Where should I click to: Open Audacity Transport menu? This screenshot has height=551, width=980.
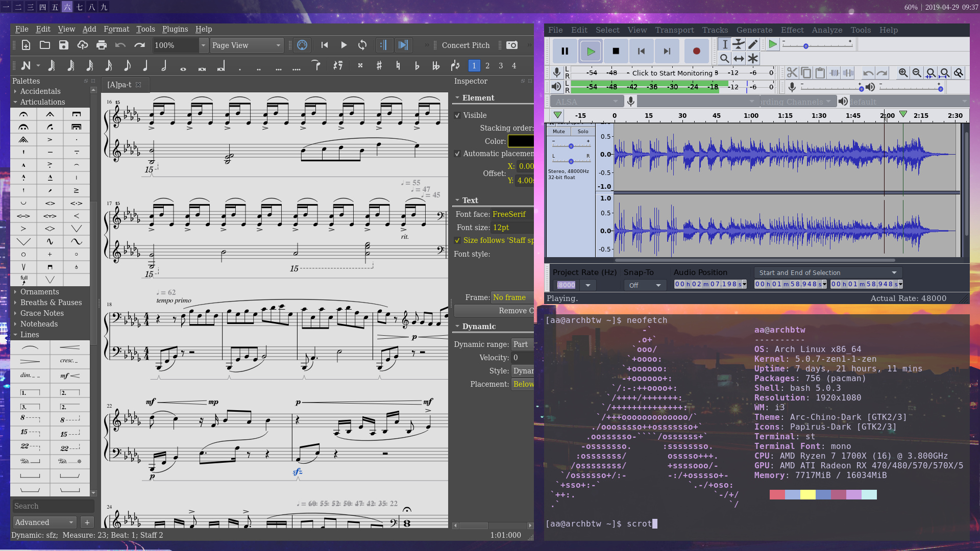[674, 30]
